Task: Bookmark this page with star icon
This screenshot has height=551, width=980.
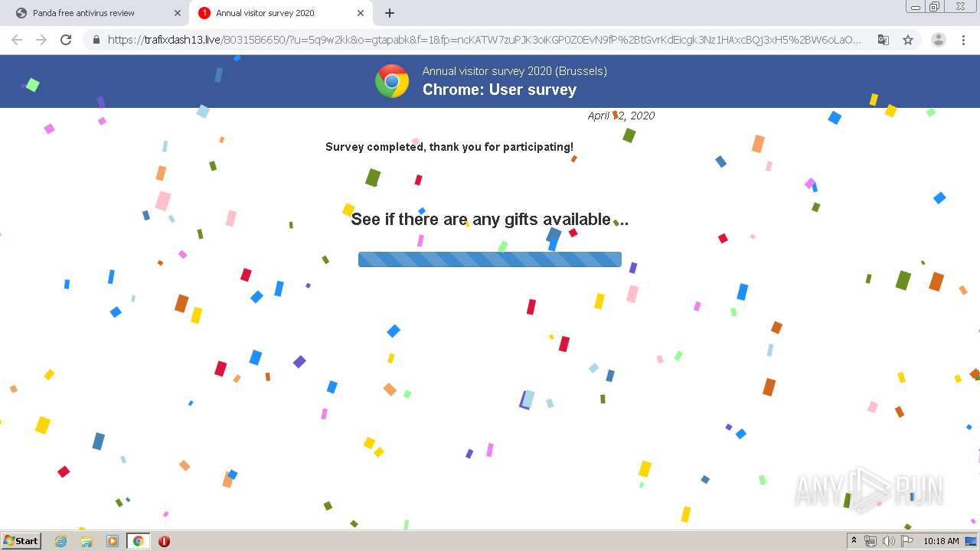Action: coord(908,40)
